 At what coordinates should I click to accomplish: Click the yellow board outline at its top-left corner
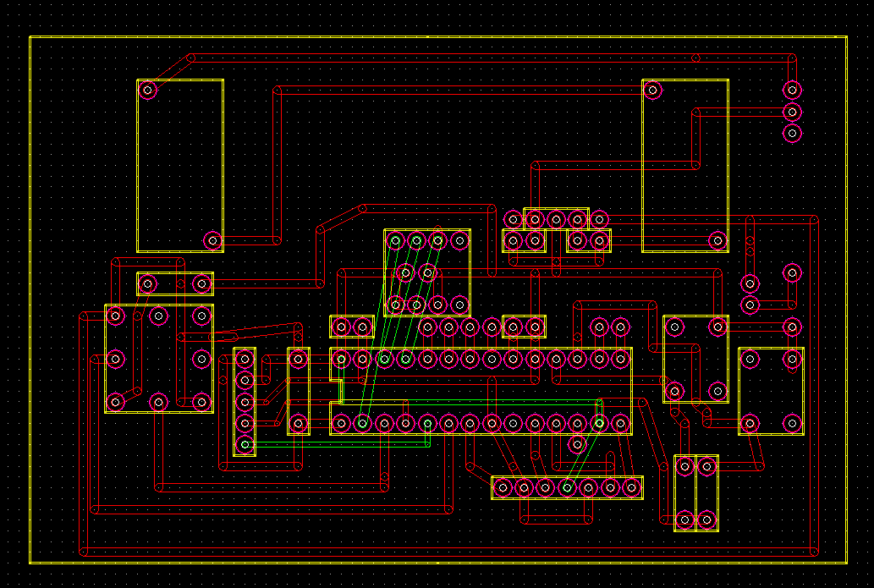30,37
